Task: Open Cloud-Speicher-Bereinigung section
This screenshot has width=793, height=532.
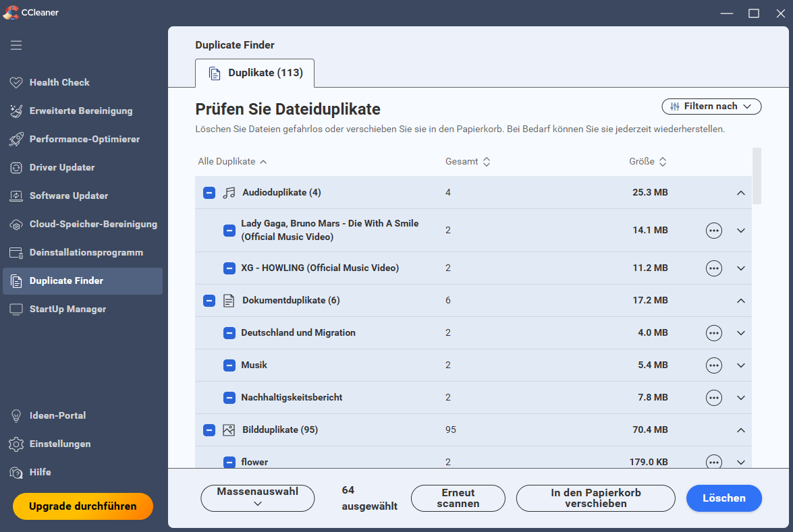Action: click(93, 224)
